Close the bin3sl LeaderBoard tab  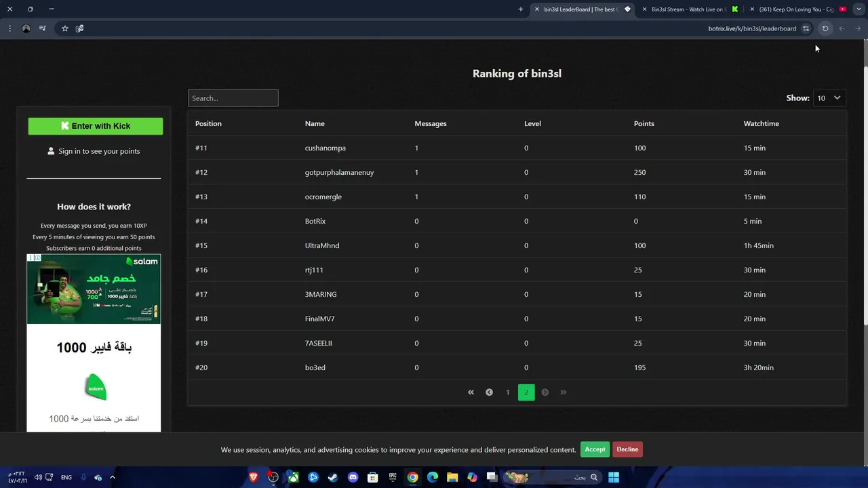click(x=537, y=9)
